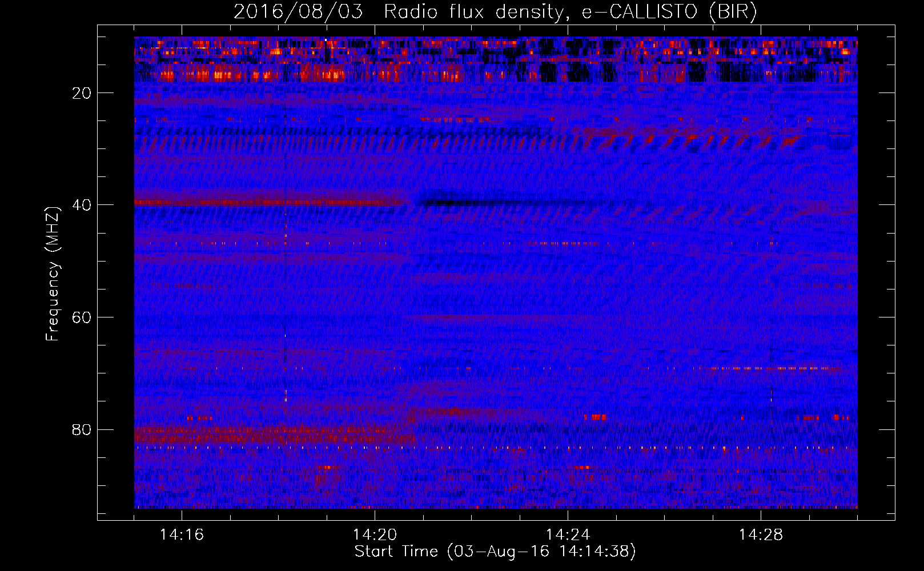Click the 14:20 time tick label
This screenshot has height=571, width=924.
tap(375, 535)
